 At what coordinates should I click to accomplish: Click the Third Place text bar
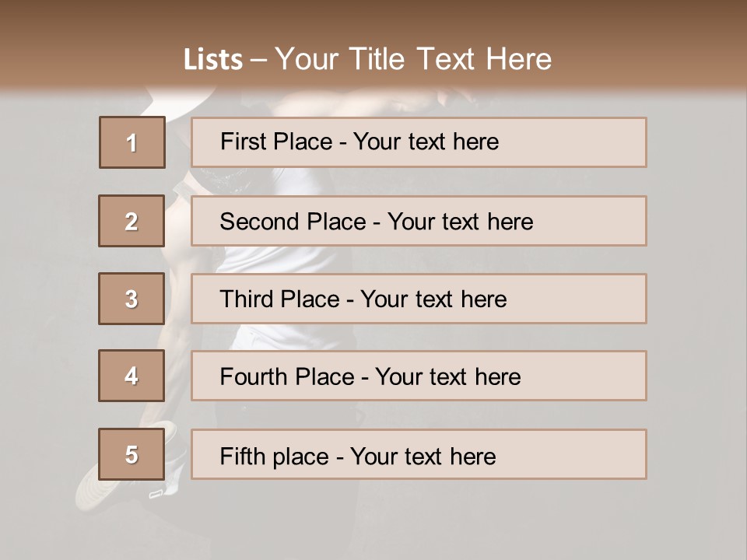pos(419,299)
